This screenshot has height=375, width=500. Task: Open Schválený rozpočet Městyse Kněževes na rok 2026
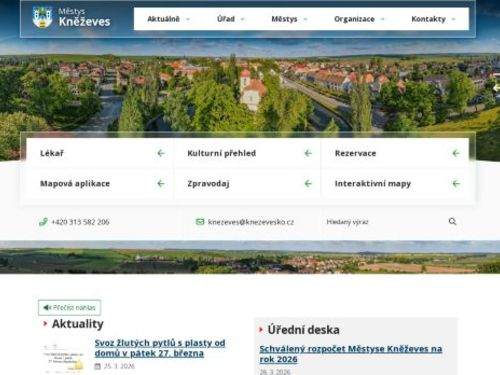point(351,354)
